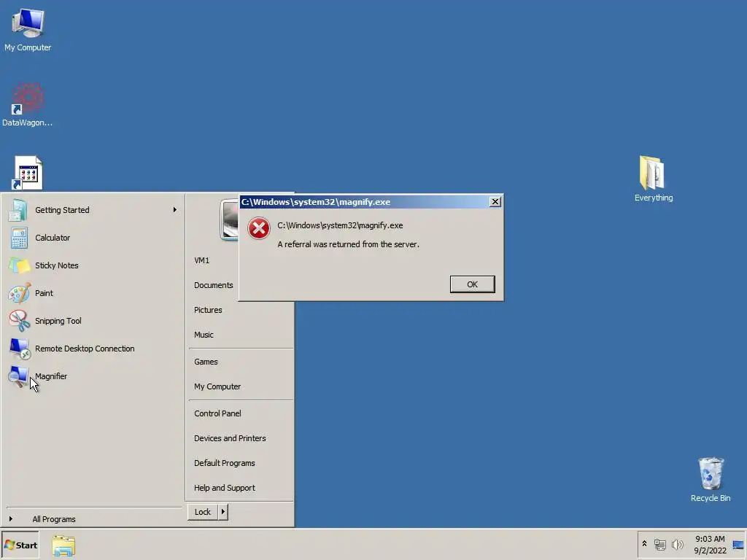Open Control Panel
Screen dimensions: 747x560
pyautogui.click(x=217, y=413)
